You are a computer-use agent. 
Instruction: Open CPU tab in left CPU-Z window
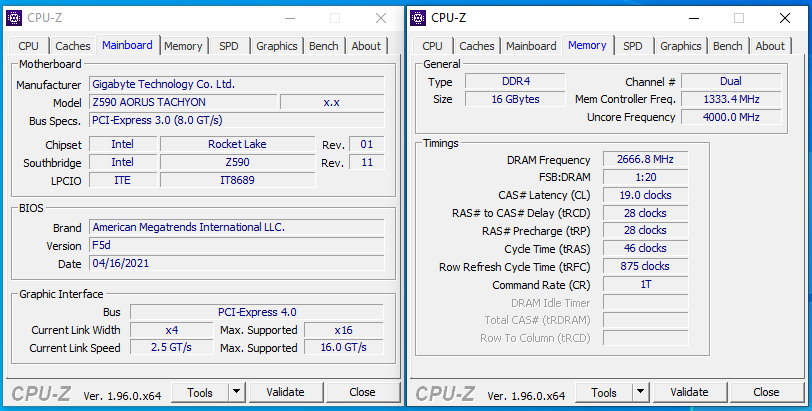coord(28,46)
